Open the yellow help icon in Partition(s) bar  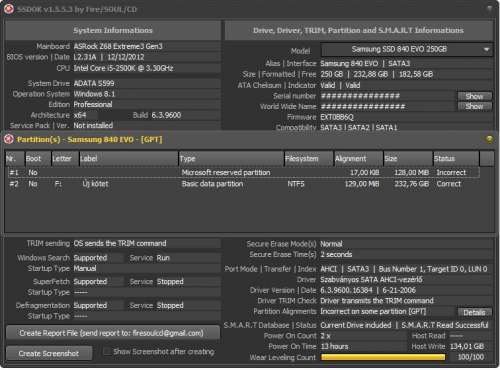[489, 139]
